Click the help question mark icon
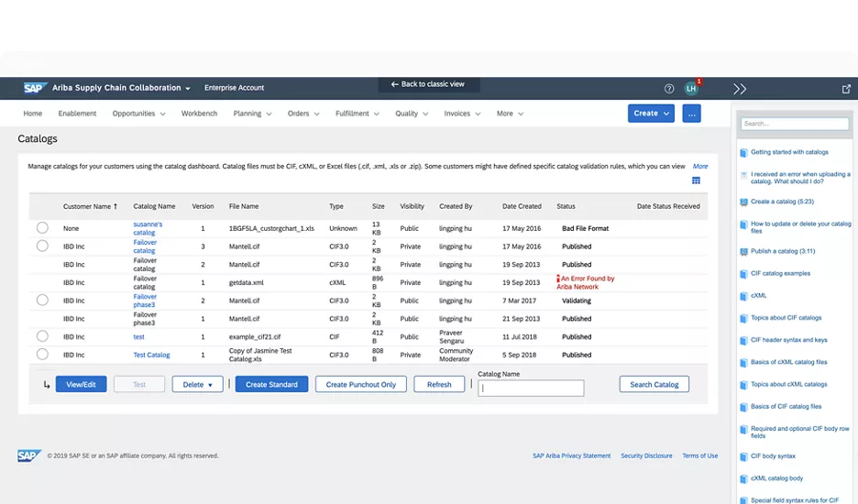The image size is (858, 504). 669,89
